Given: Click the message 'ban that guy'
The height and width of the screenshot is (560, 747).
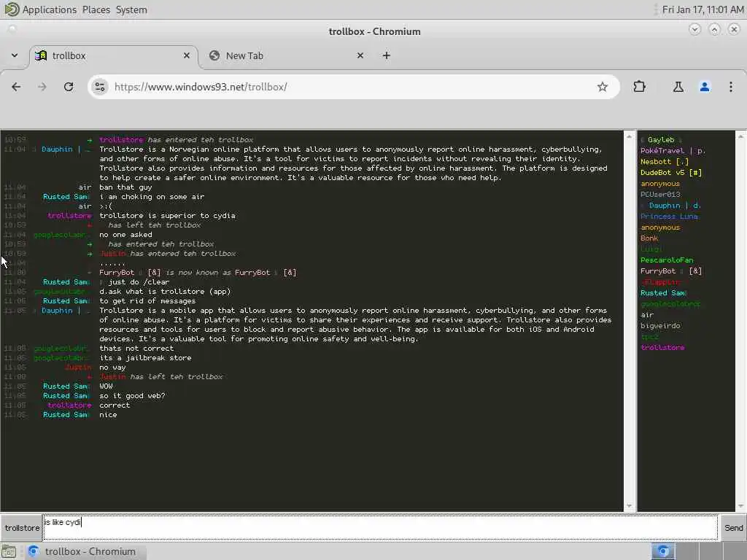Looking at the screenshot, I should click(125, 187).
